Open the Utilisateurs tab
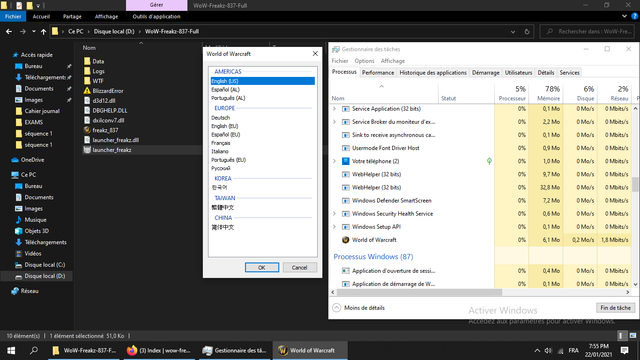Image resolution: width=640 pixels, height=360 pixels. tap(518, 73)
